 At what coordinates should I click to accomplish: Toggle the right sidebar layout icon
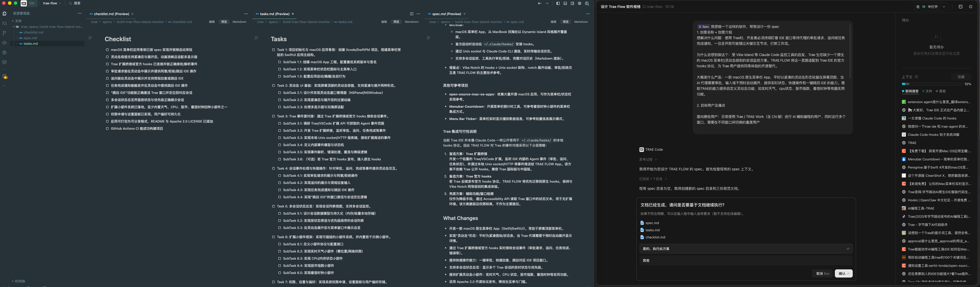coord(572,3)
